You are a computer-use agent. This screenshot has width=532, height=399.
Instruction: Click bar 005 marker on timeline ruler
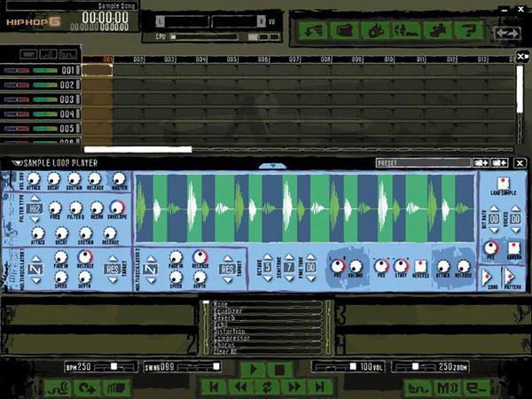(233, 60)
